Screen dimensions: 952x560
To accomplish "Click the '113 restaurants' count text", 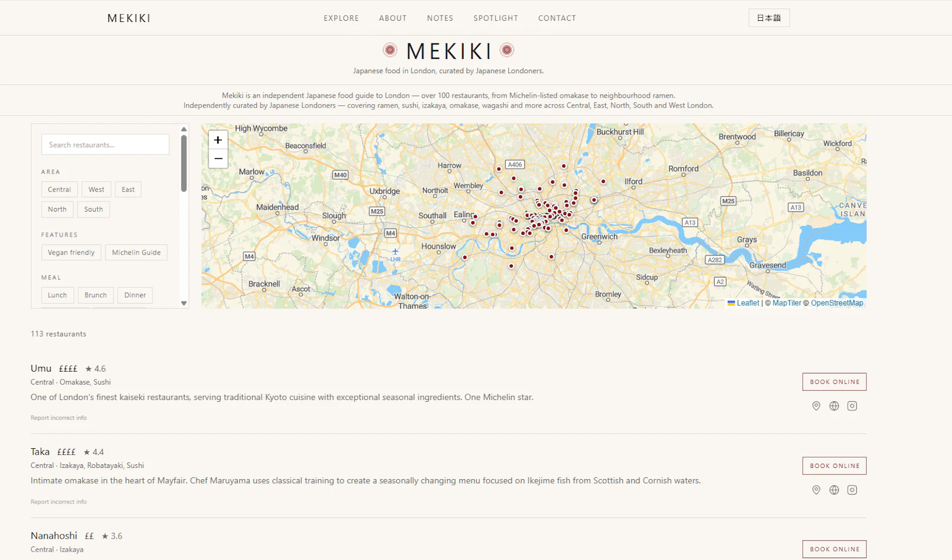I will point(58,334).
